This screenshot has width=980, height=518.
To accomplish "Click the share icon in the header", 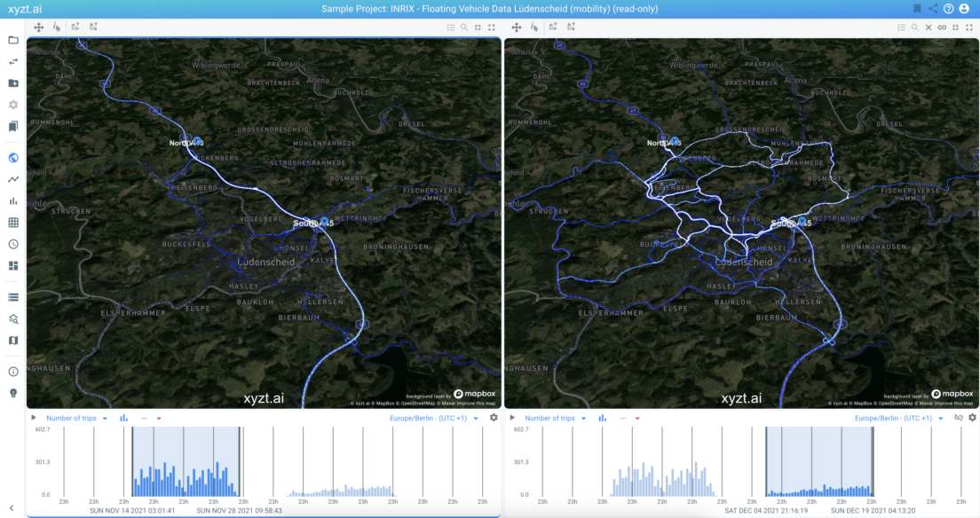I will [x=932, y=9].
